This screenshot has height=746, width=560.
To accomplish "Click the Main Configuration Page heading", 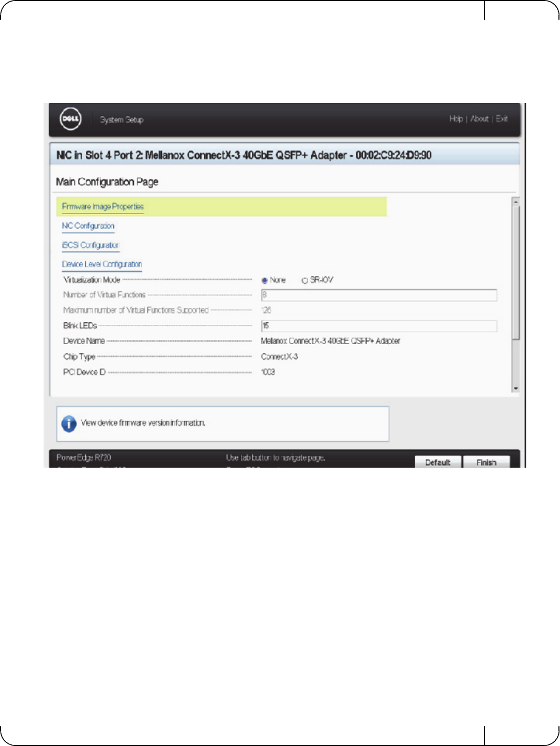I will (107, 182).
